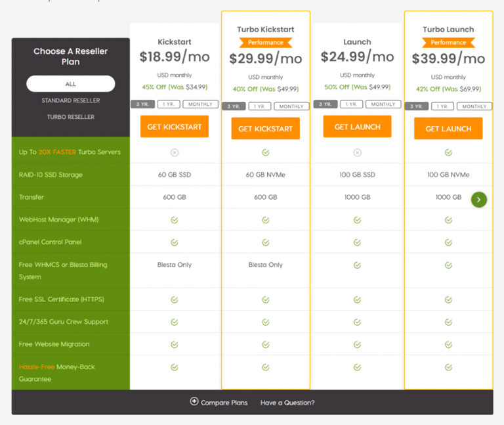Click GET LAUNCH for $24.99 plan
Viewport: 504px width, 425px height.
[357, 127]
